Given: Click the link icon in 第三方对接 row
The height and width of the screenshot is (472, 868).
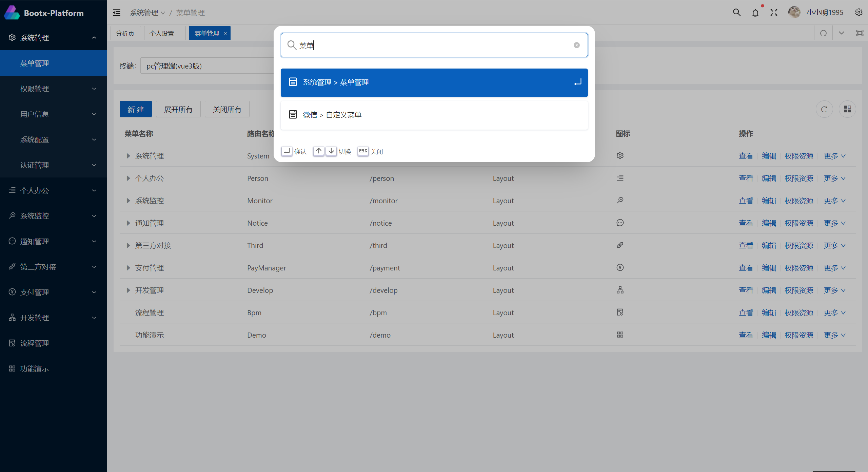Looking at the screenshot, I should click(x=620, y=245).
